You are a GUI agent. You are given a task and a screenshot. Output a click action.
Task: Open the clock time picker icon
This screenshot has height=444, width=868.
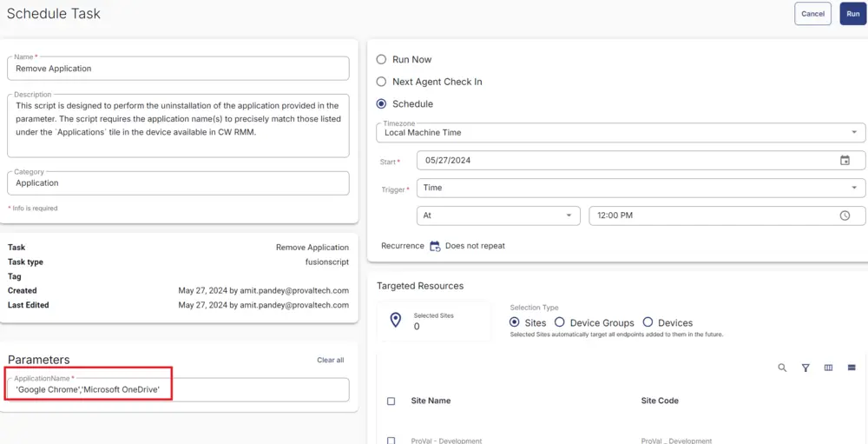[x=845, y=215]
